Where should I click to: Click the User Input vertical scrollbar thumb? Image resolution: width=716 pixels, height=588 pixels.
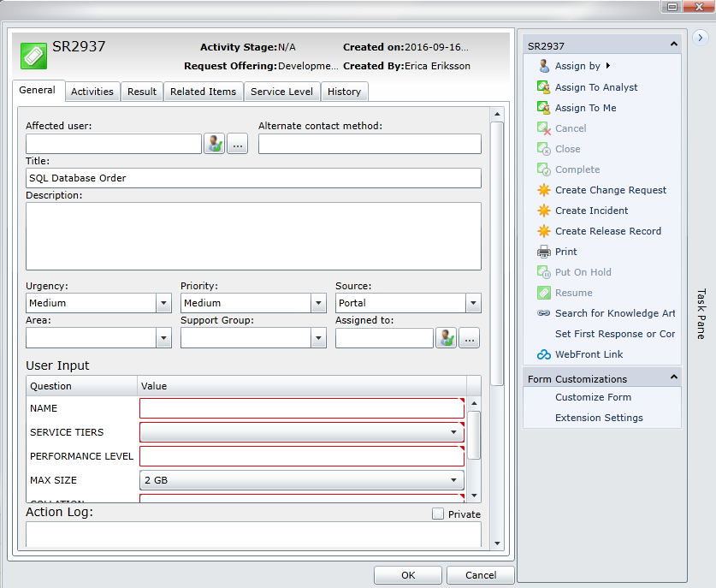[474, 435]
